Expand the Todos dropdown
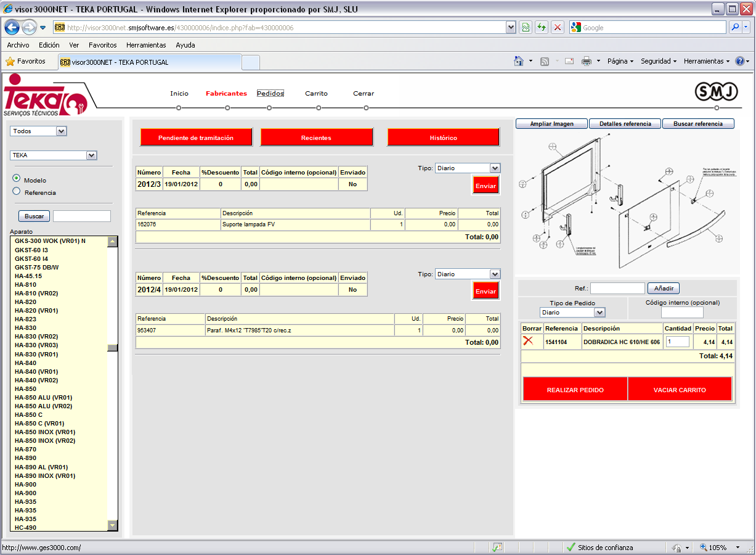Image resolution: width=756 pixels, height=555 pixels. coord(38,131)
